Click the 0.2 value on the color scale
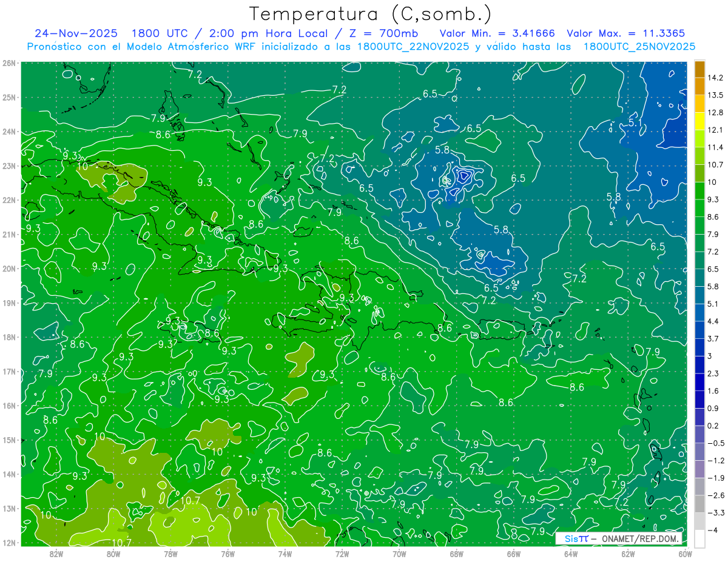Viewport: 728px width, 562px height. pyautogui.click(x=713, y=426)
